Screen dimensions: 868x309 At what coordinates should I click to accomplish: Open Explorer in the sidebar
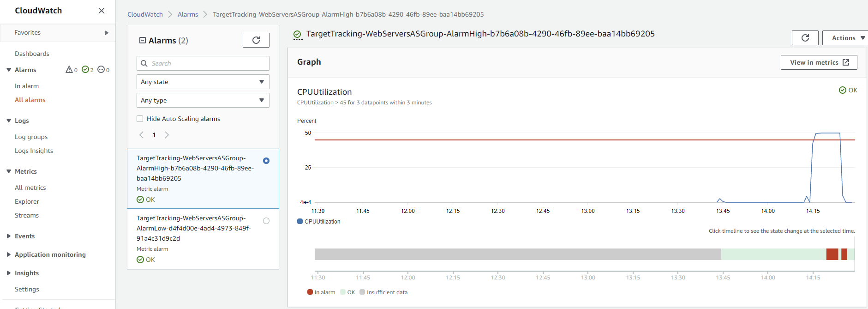click(x=27, y=201)
